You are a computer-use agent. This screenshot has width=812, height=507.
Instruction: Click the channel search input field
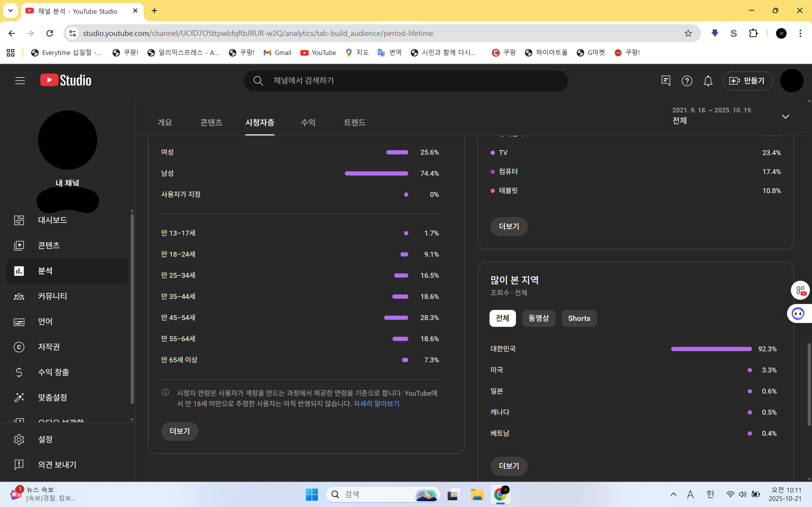coord(403,80)
